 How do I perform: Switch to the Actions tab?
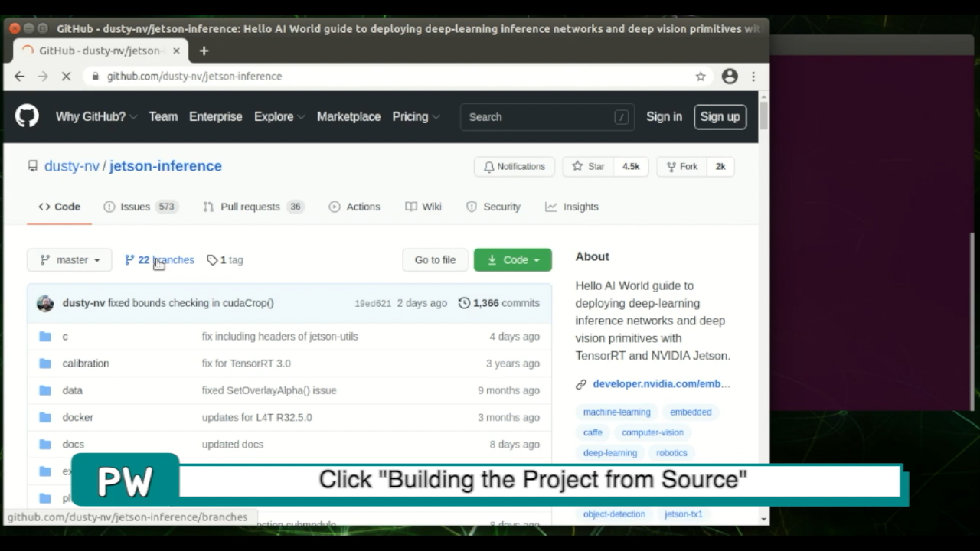354,207
